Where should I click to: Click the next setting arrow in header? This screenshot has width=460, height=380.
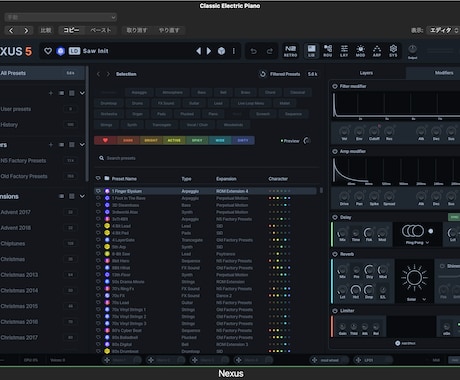tap(26, 31)
